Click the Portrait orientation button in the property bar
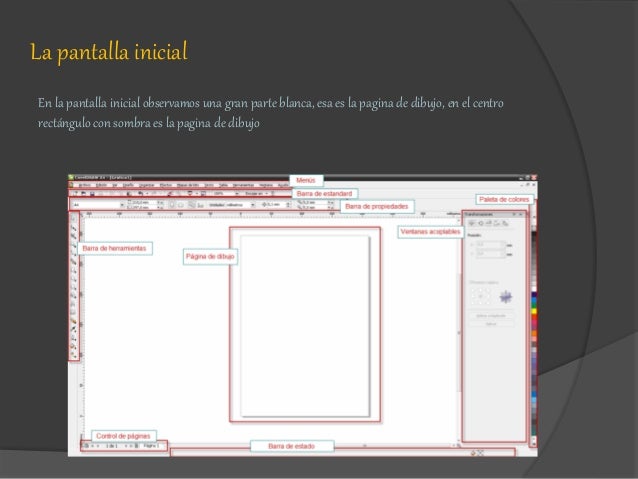Image resolution: width=638 pixels, height=479 pixels. [172, 205]
